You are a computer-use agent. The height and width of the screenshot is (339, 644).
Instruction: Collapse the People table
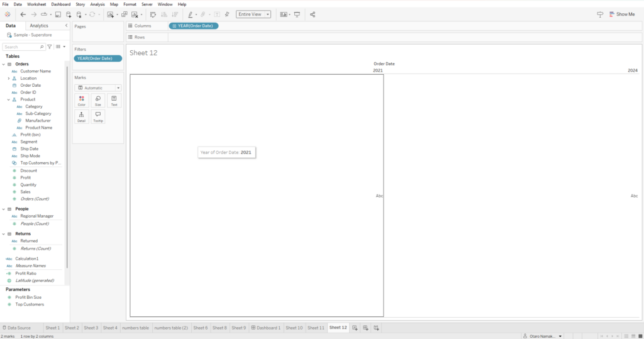(x=4, y=209)
